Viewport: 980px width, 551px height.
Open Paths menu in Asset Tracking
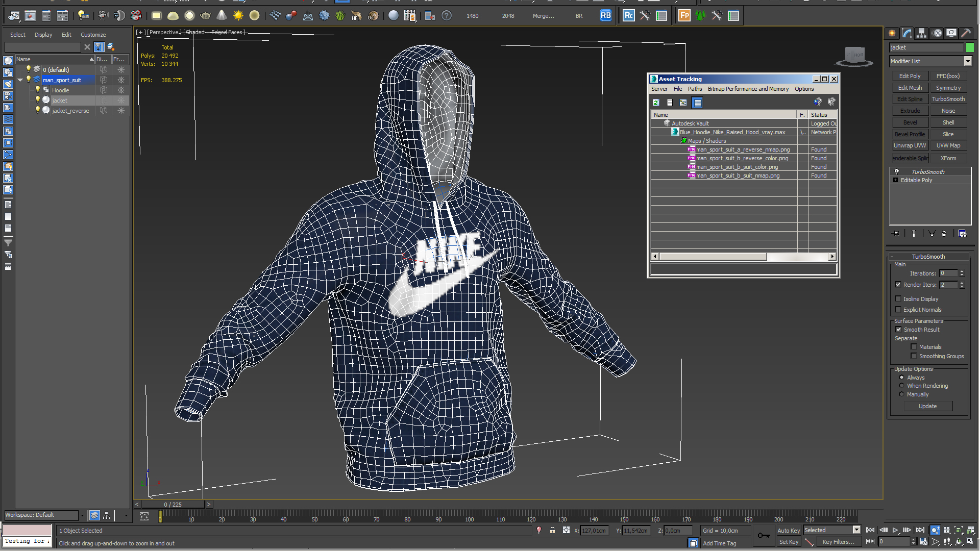tap(695, 89)
